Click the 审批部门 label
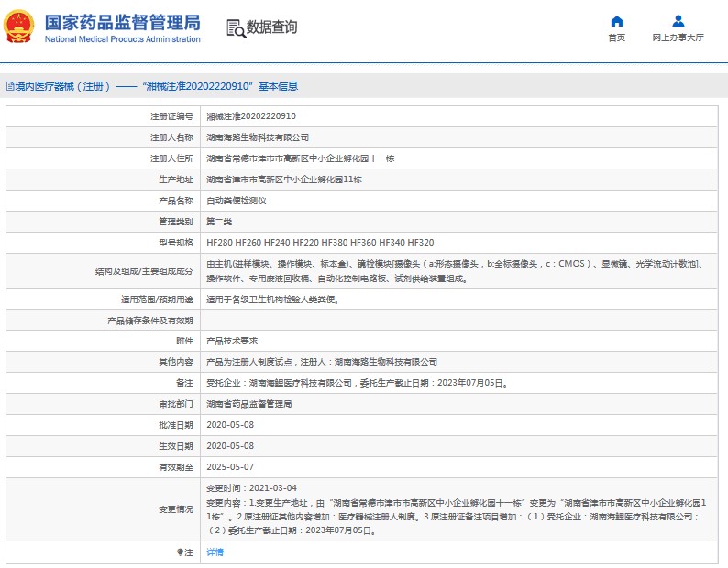 pyautogui.click(x=176, y=404)
